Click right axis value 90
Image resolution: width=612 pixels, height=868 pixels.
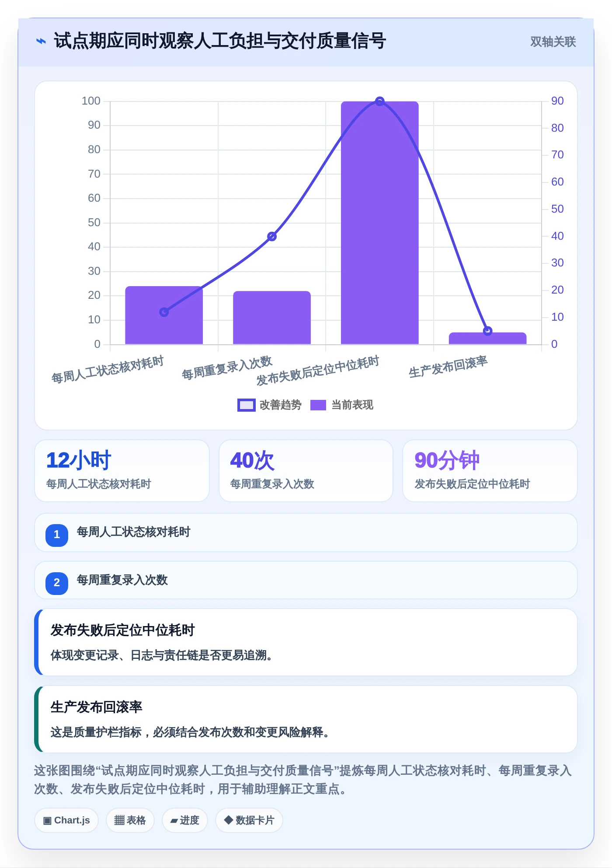[557, 101]
